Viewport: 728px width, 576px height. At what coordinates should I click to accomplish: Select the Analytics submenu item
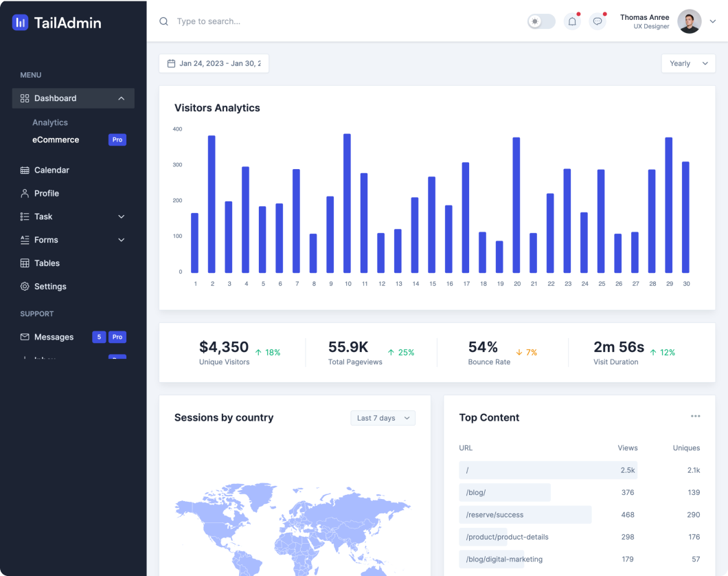[x=50, y=122]
